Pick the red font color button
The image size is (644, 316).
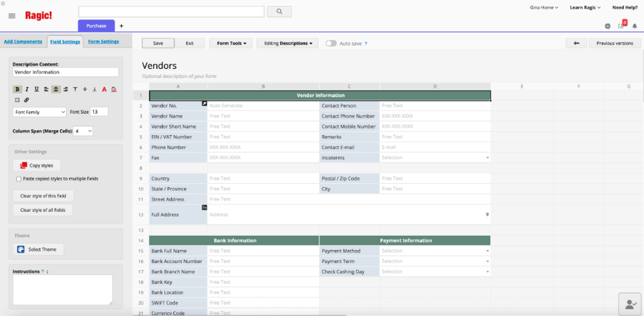(x=104, y=89)
